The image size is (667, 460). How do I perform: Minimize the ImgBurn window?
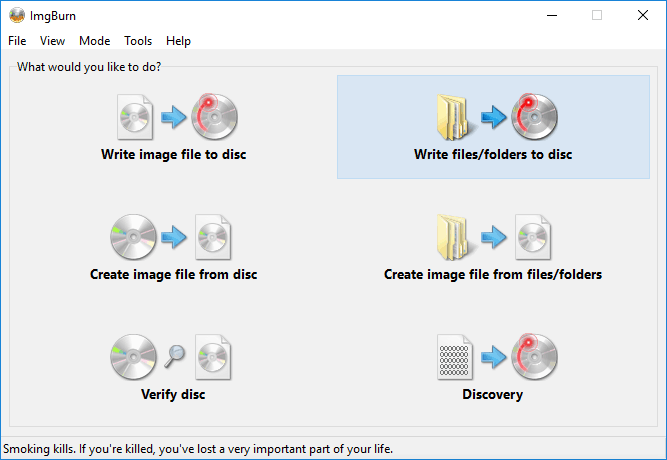(552, 16)
